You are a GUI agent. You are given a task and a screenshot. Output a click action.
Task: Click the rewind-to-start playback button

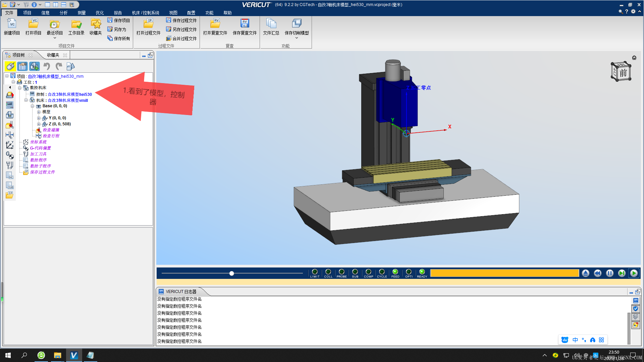[x=597, y=273]
